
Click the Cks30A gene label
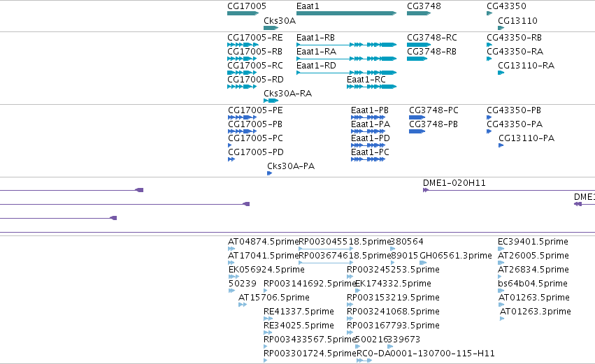[280, 21]
